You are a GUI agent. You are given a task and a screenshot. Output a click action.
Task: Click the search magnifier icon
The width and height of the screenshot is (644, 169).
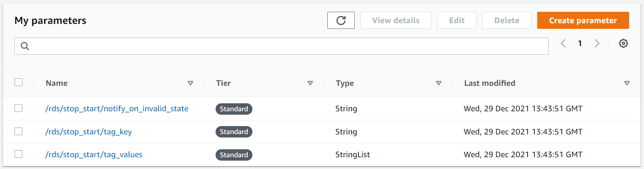tap(25, 46)
